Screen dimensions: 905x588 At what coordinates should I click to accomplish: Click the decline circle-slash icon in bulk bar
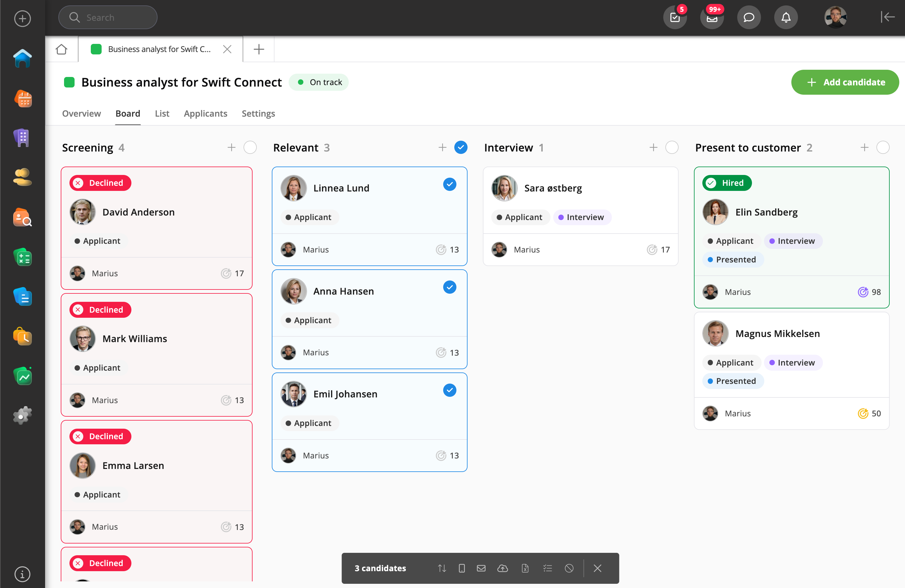point(569,568)
